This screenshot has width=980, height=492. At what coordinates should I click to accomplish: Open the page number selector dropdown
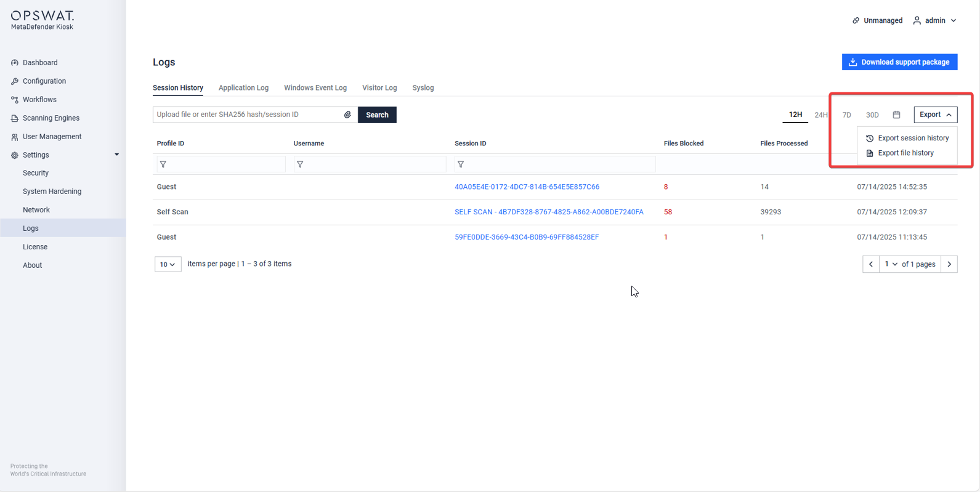click(x=891, y=264)
